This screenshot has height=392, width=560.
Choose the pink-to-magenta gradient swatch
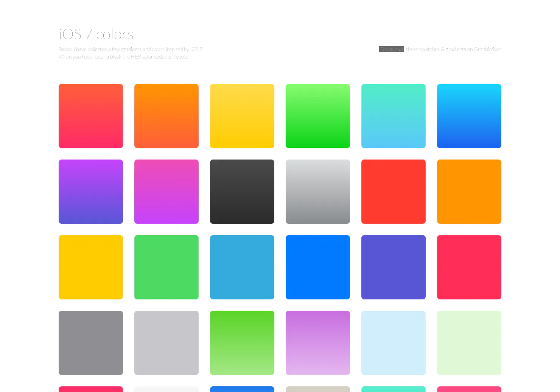[166, 192]
